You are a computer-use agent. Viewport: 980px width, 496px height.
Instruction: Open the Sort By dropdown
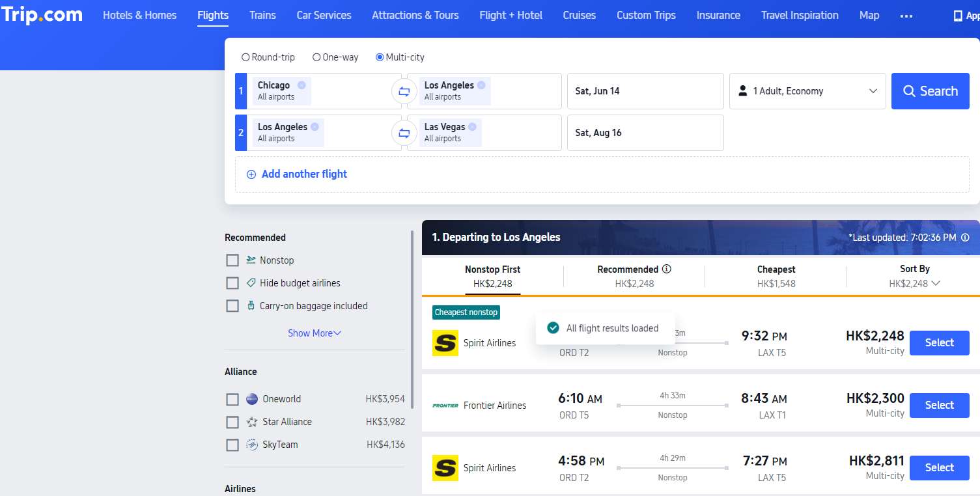914,276
